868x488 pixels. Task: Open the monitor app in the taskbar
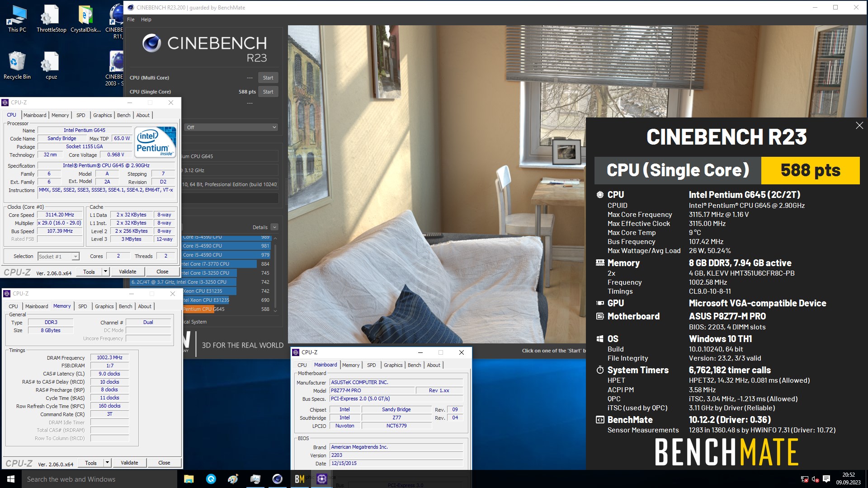(255, 479)
